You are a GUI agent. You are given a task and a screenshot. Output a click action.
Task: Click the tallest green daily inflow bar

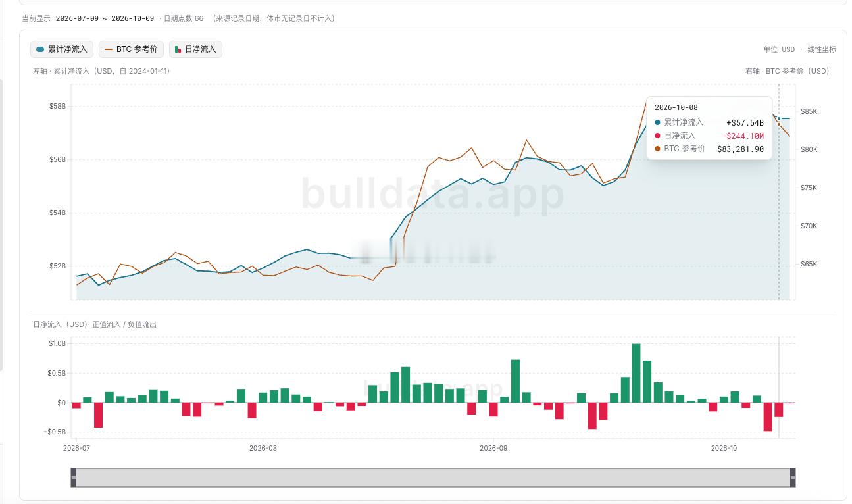tap(636, 373)
